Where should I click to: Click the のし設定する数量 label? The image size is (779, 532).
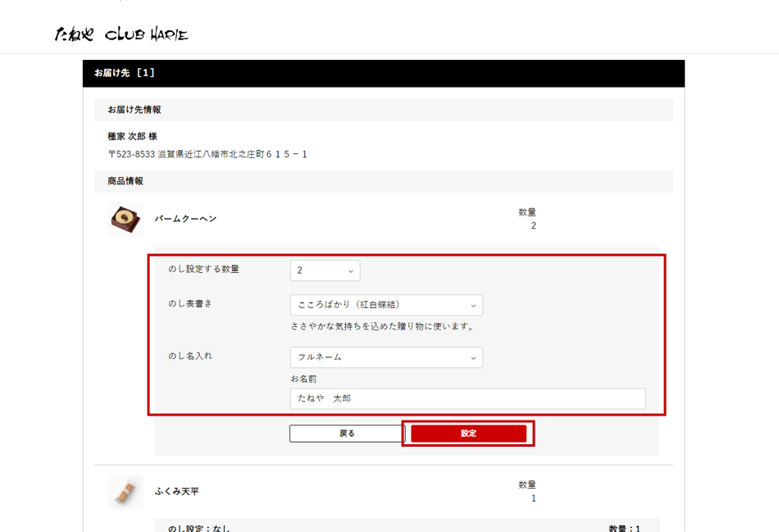[203, 269]
